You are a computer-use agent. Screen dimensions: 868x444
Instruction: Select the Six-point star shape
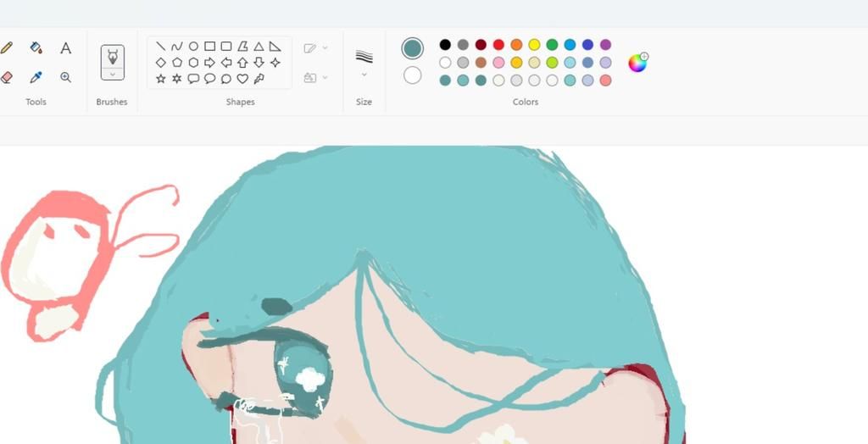(x=176, y=79)
